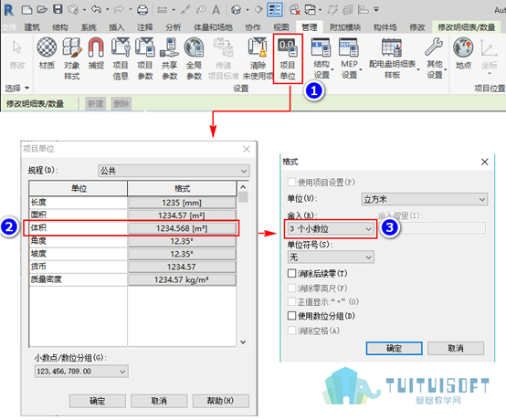Viewport: 506px width, 420px height.
Task: Print using the printer icon
Action: pos(142,10)
